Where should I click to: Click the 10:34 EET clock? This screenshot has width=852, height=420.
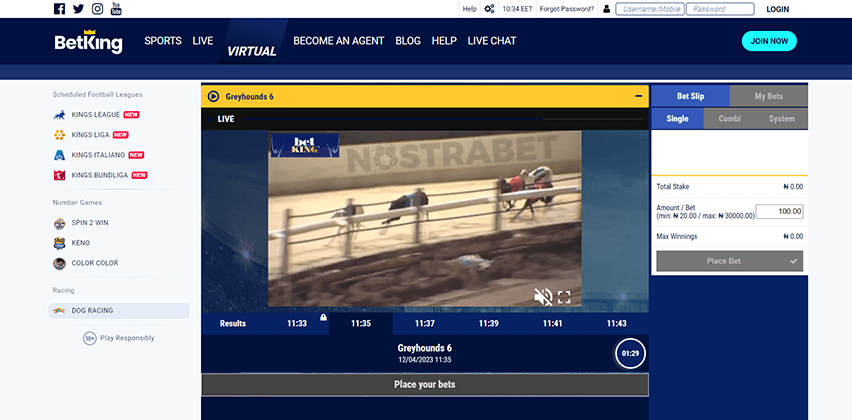point(517,9)
